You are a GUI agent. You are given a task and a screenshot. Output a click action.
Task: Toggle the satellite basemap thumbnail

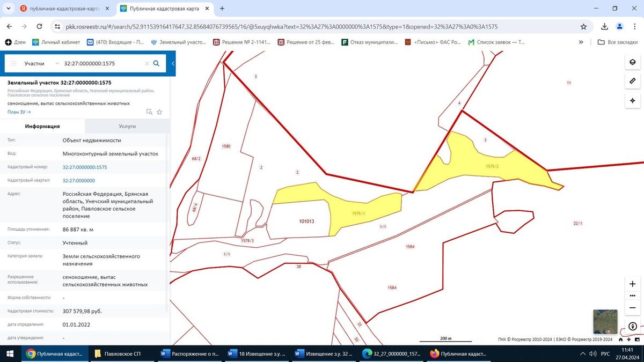point(605,322)
